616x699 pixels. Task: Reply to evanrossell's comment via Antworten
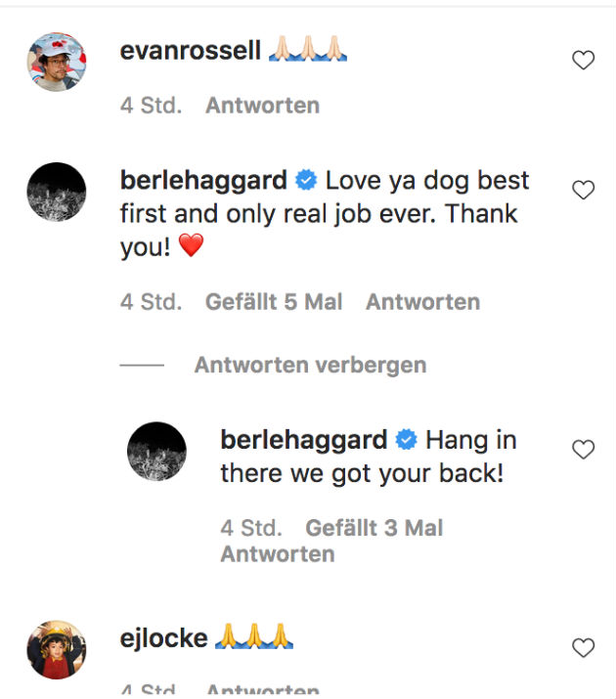click(x=262, y=106)
